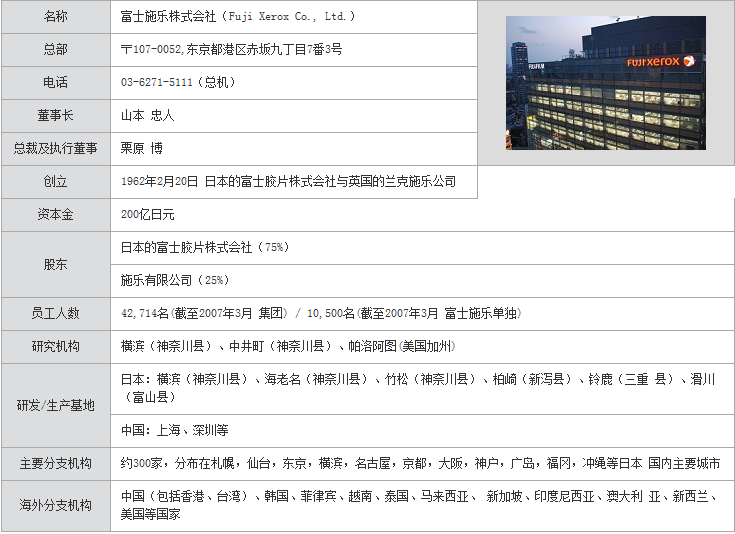Select the 总裁及执行董事 label cell

[56, 149]
